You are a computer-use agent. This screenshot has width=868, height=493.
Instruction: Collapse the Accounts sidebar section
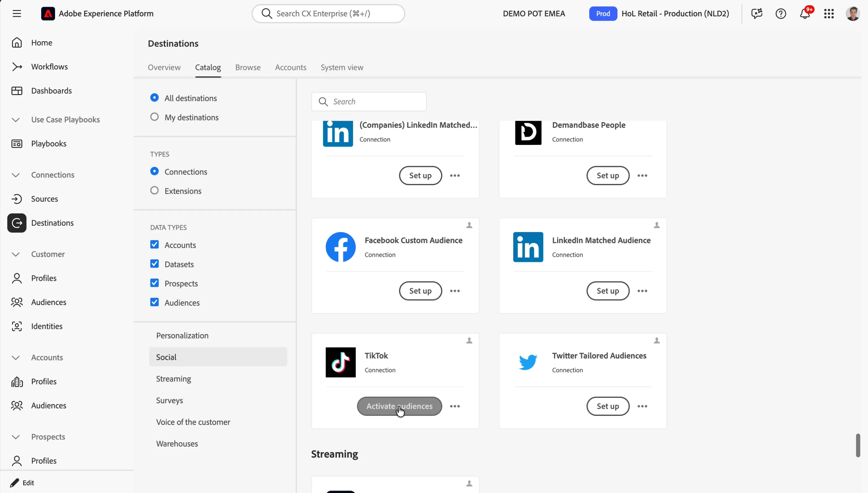(x=15, y=357)
